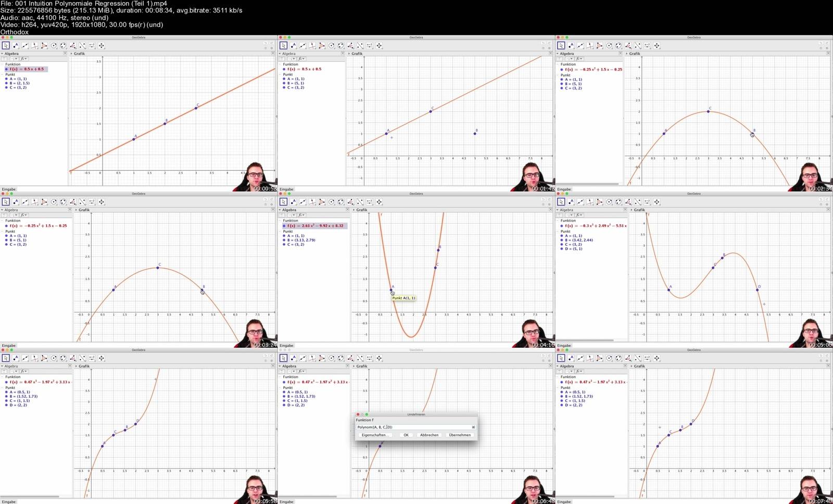The image size is (833, 504).
Task: Select the Reflect tool in the 00:06:48 frame
Action: click(x=360, y=358)
